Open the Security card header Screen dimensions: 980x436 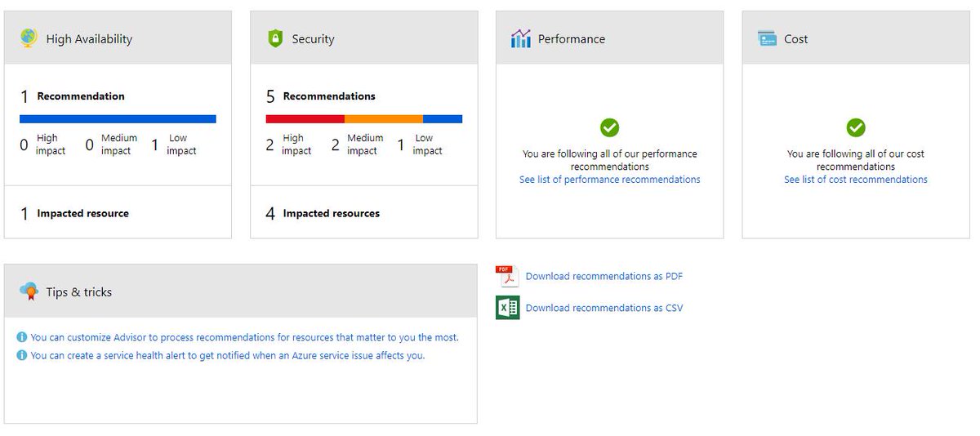click(x=363, y=38)
